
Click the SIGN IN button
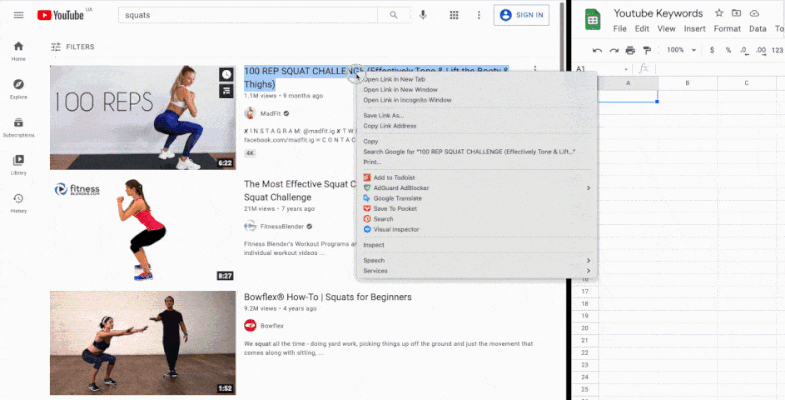pyautogui.click(x=521, y=15)
